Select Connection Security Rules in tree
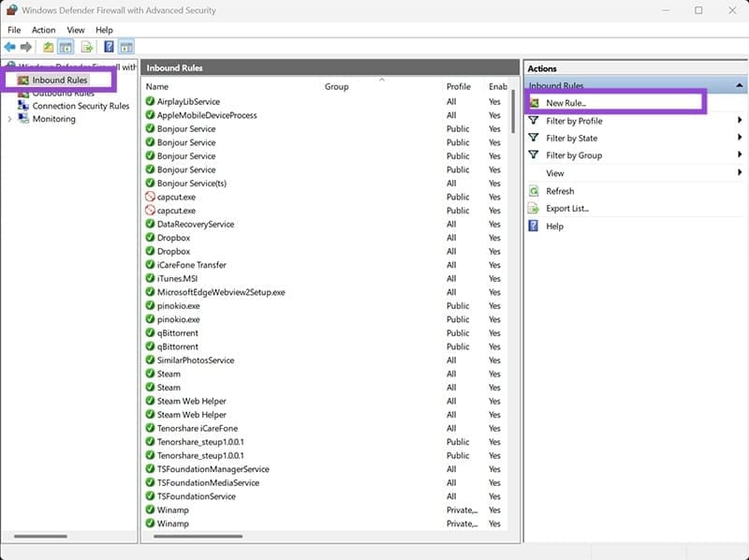Image resolution: width=749 pixels, height=560 pixels. click(81, 106)
